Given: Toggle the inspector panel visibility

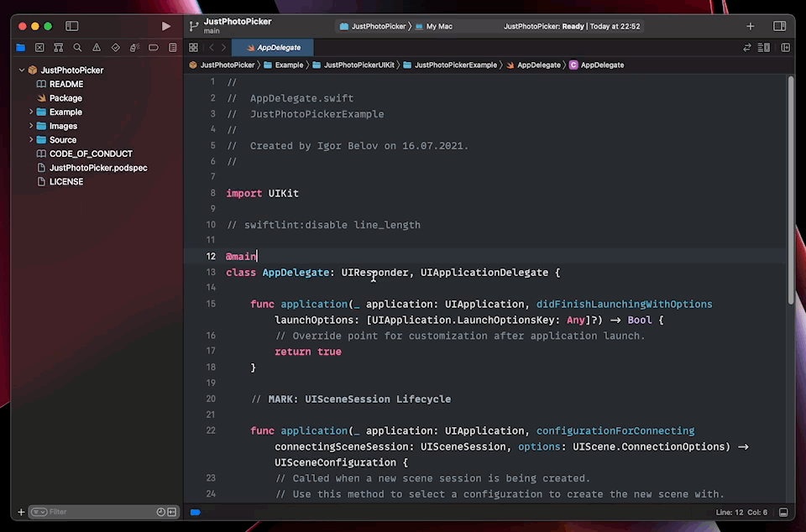Looking at the screenshot, I should (779, 26).
